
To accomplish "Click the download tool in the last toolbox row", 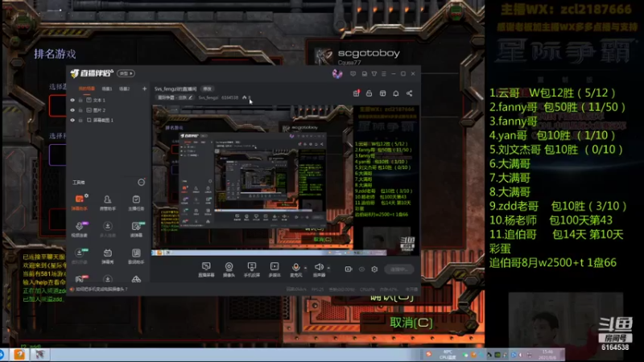I will (108, 279).
